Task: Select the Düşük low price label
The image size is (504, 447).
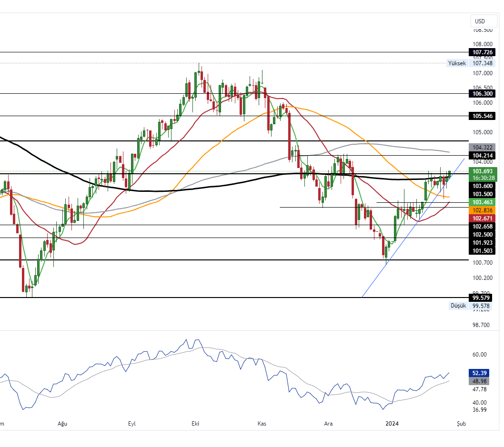Action: point(458,306)
